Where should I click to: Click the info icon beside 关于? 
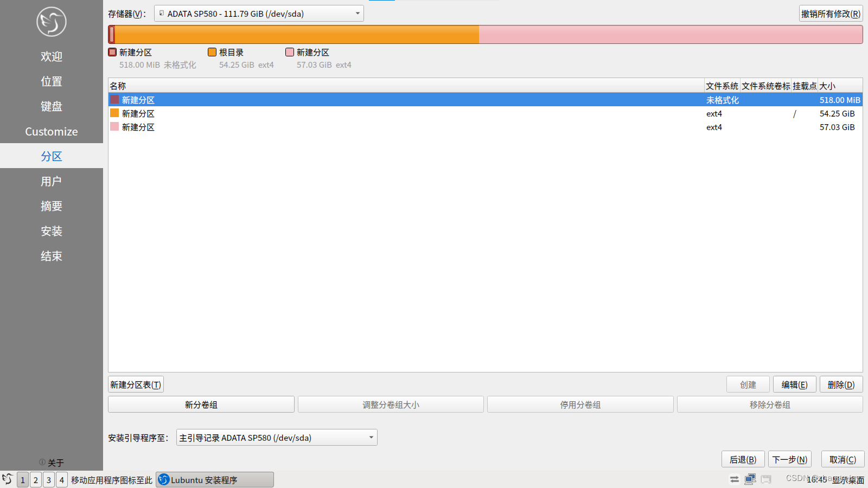coord(42,462)
